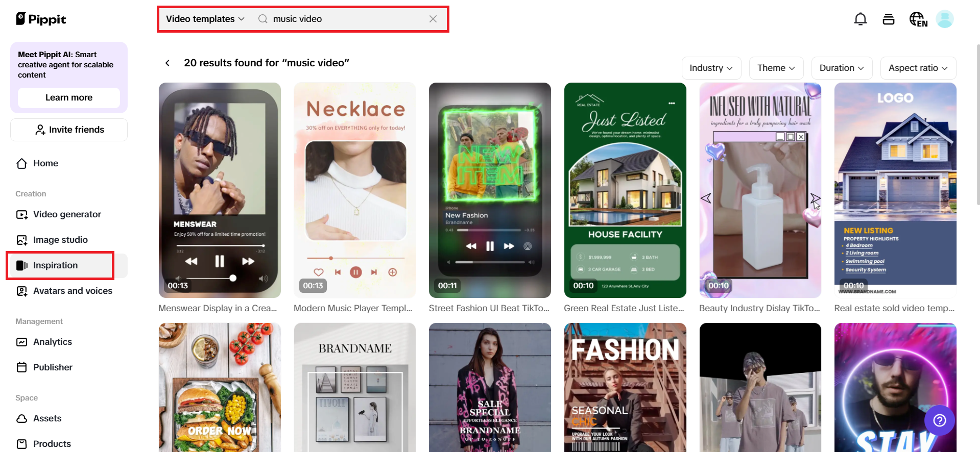Click the Assets cloud icon
The image size is (980, 452).
(x=21, y=418)
